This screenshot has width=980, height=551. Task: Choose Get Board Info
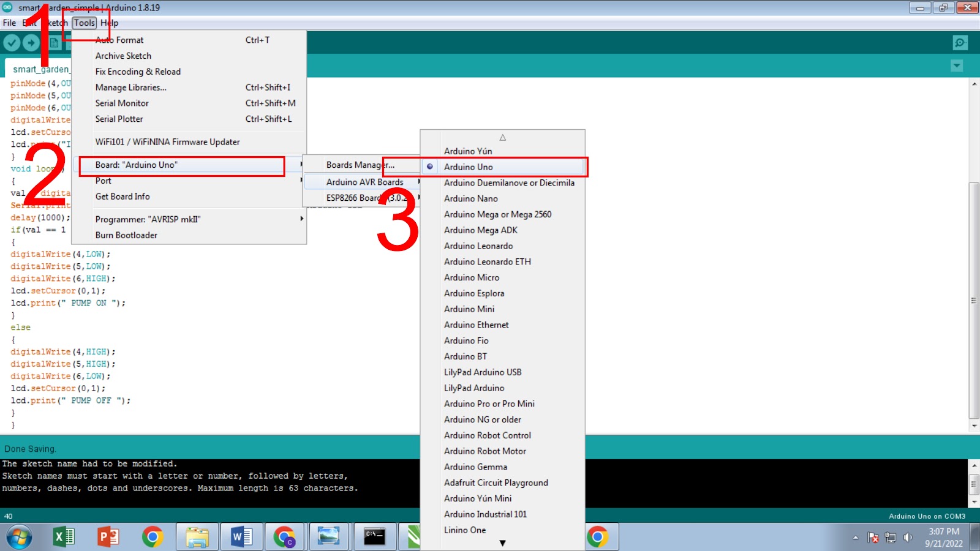click(190, 197)
